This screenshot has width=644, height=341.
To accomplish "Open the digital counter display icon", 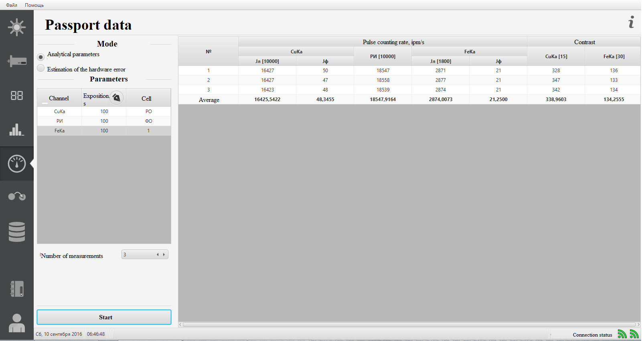I will click(17, 95).
